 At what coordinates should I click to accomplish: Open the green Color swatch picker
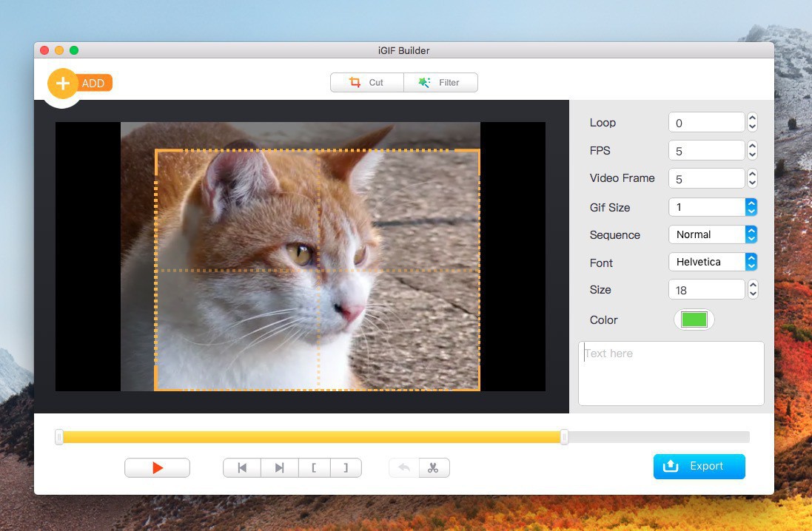click(x=694, y=319)
